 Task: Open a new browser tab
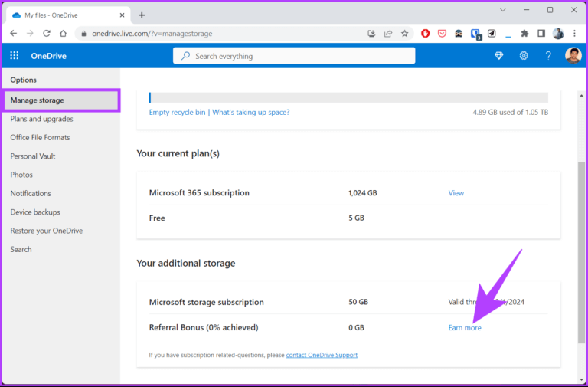tap(142, 15)
